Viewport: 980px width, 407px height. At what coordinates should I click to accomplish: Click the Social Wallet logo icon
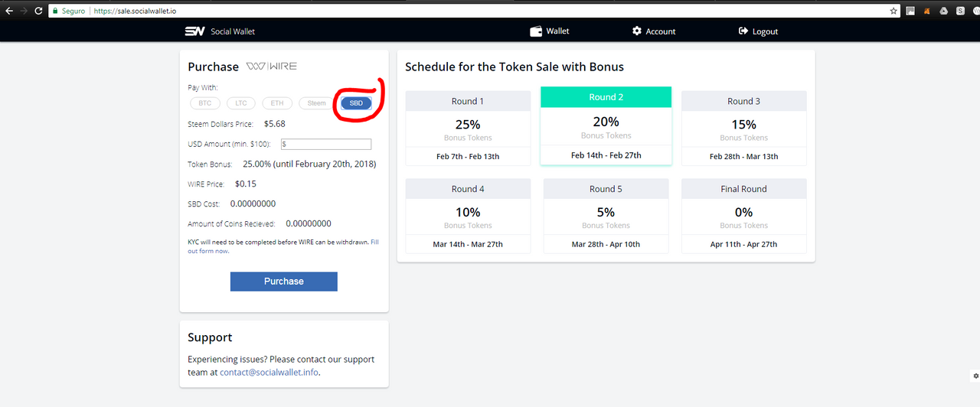(194, 31)
